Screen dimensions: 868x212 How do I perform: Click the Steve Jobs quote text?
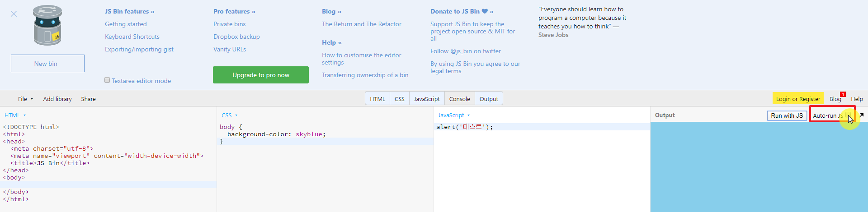[582, 22]
